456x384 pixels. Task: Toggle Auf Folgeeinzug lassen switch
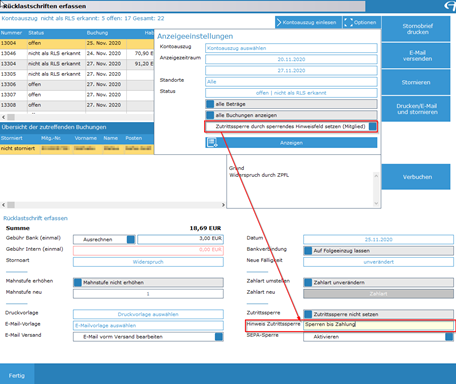pos(308,251)
